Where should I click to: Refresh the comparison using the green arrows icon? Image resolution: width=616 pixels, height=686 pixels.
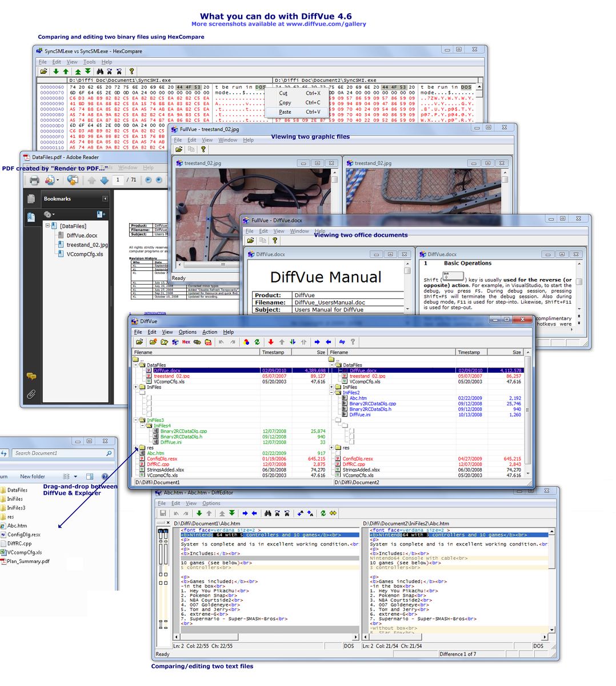[x=258, y=342]
